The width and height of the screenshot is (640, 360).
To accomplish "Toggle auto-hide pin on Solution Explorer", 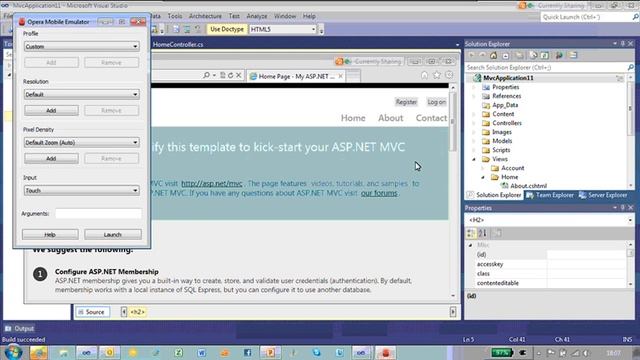I will [x=622, y=44].
